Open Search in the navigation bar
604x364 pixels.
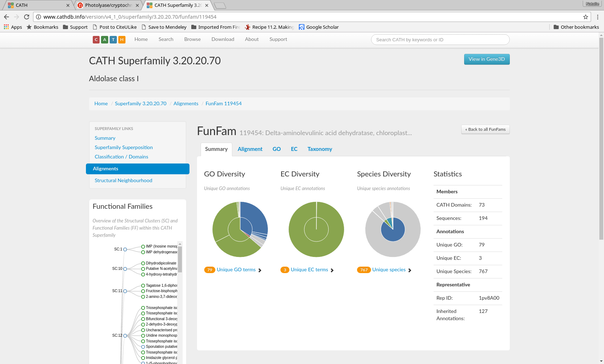tap(166, 40)
